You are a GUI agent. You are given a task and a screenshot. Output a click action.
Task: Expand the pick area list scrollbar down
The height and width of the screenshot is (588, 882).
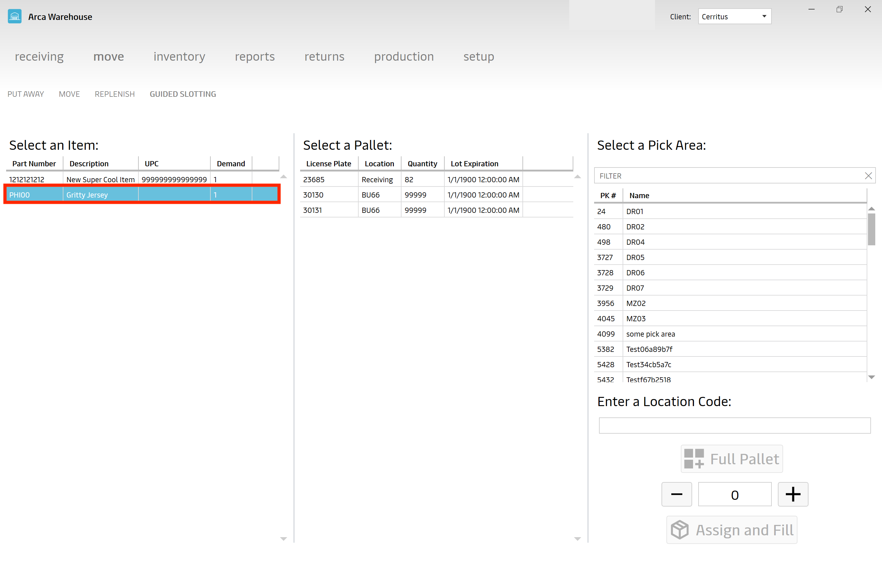(x=872, y=380)
